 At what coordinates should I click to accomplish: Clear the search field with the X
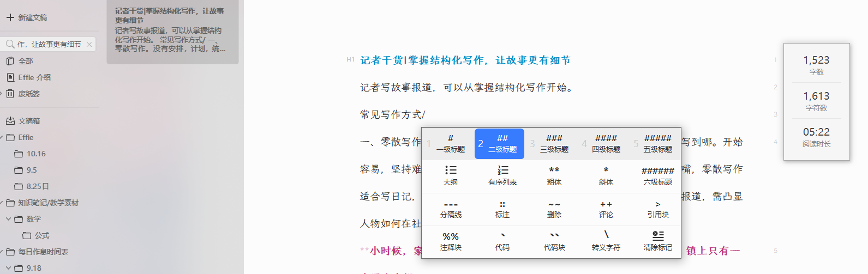click(x=89, y=44)
